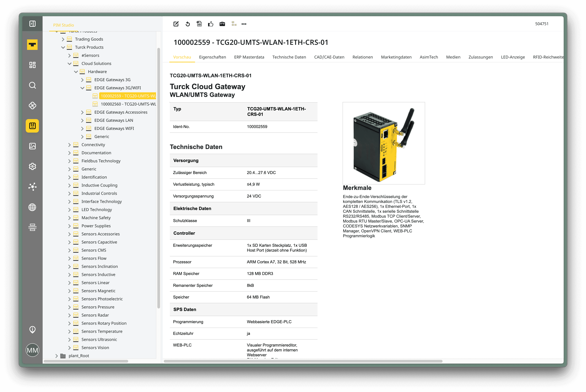Click the yellow classification hierarchy icon

coord(234,24)
